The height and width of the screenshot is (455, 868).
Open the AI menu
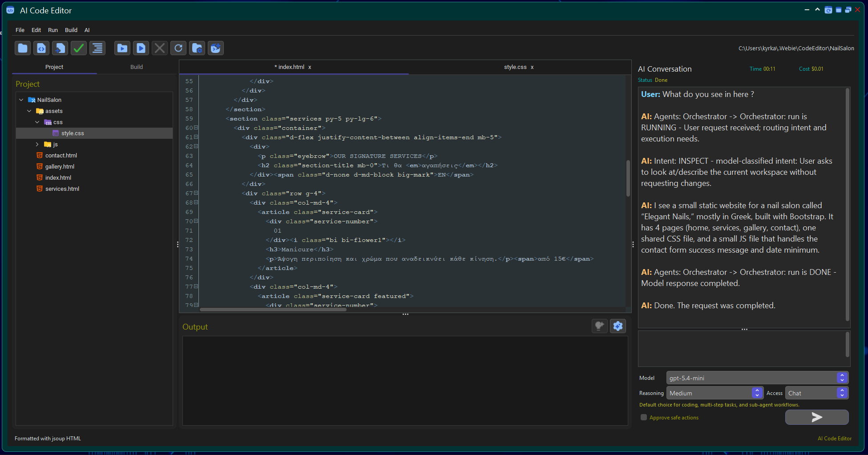click(x=87, y=30)
